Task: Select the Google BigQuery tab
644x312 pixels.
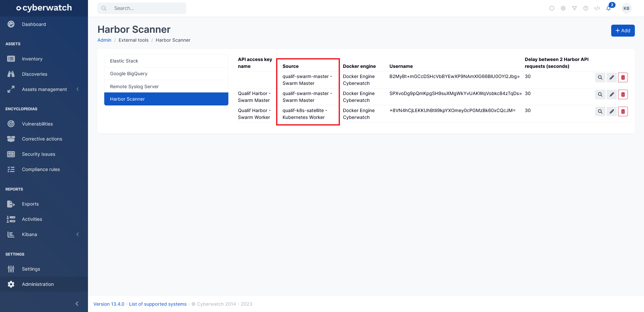Action: [x=166, y=74]
